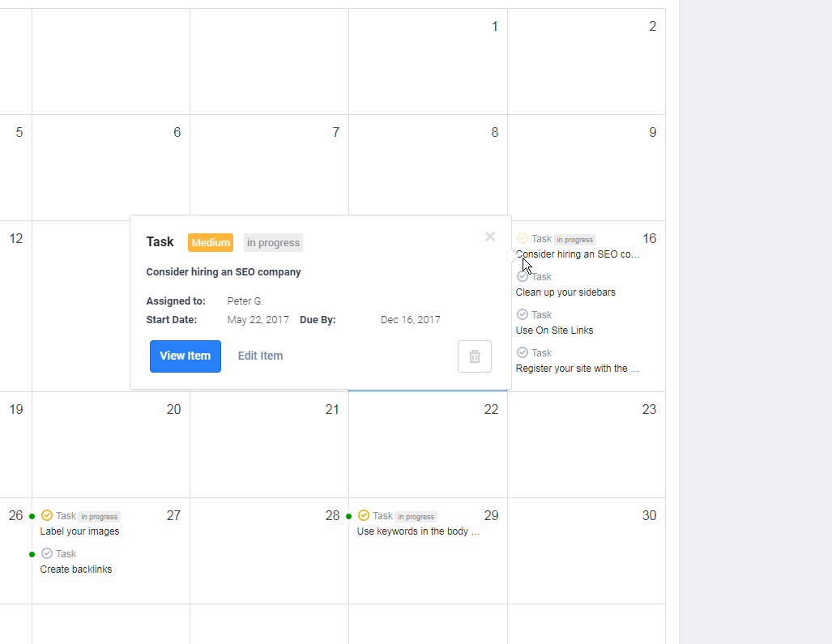The width and height of the screenshot is (832, 644).
Task: Click the "Medium" priority badge
Action: (x=210, y=242)
